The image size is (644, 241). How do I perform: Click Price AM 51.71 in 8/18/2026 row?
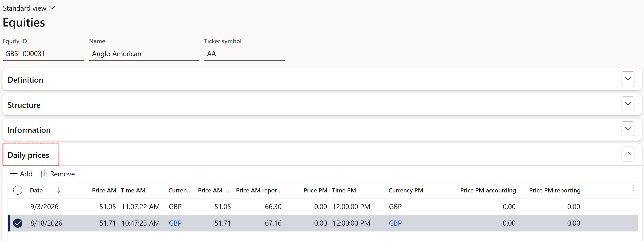click(108, 223)
